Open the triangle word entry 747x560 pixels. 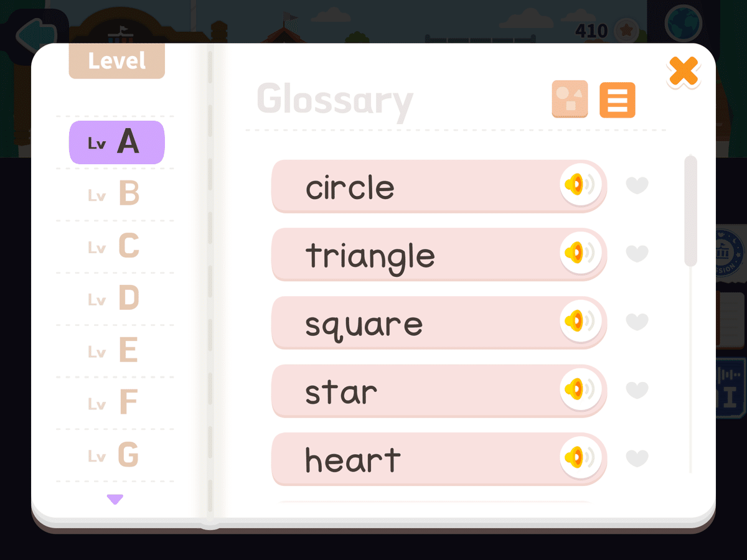coord(439,254)
